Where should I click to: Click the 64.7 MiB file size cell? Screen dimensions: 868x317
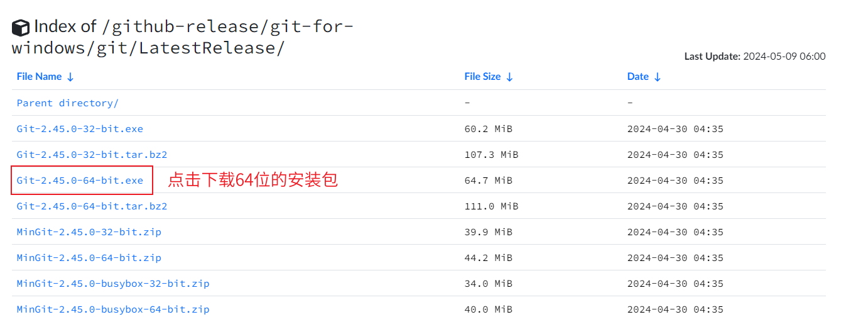[x=488, y=181]
